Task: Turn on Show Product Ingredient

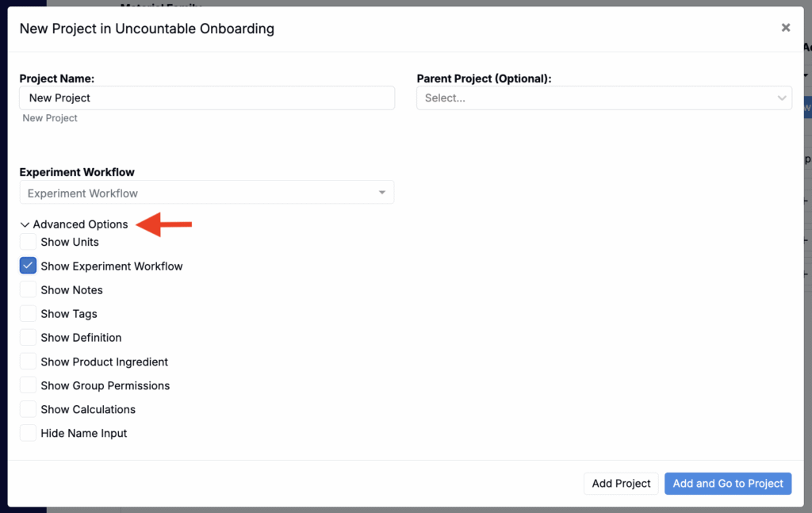Action: pos(29,362)
